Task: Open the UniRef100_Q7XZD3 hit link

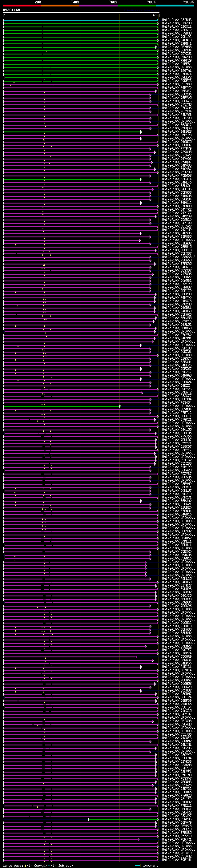Action: tap(177, 23)
